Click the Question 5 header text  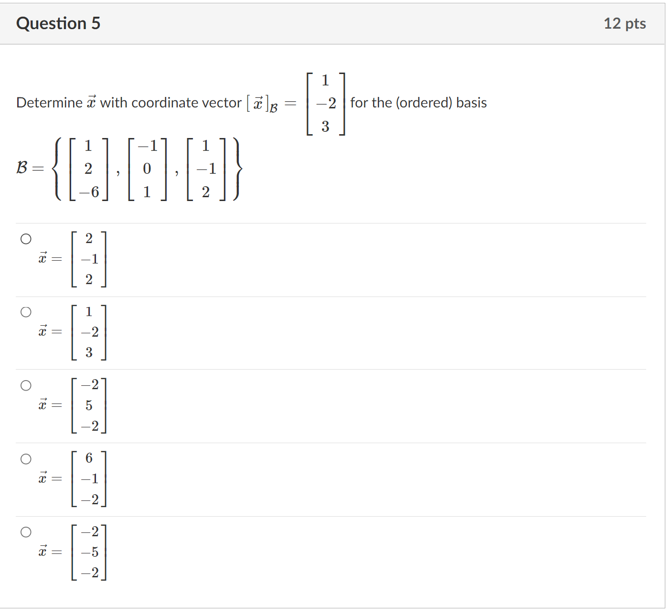click(58, 23)
